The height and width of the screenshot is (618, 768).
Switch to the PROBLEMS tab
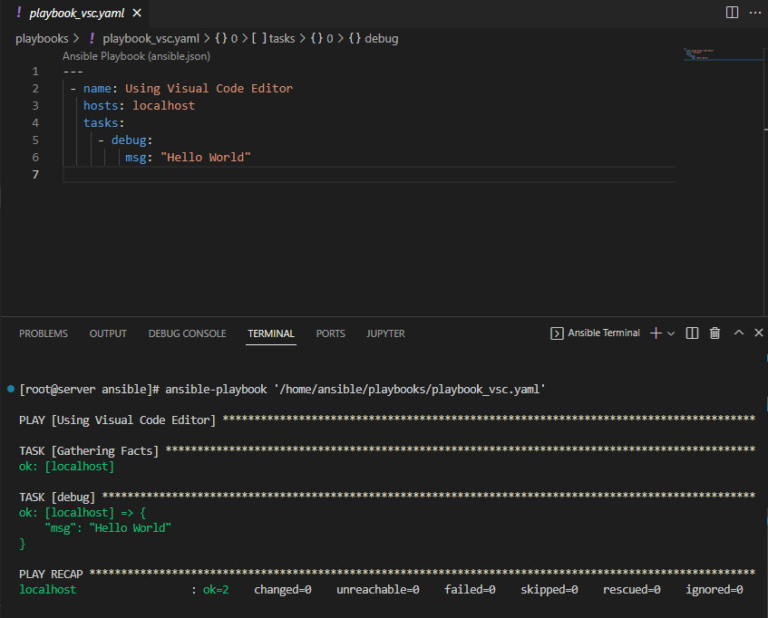click(43, 333)
